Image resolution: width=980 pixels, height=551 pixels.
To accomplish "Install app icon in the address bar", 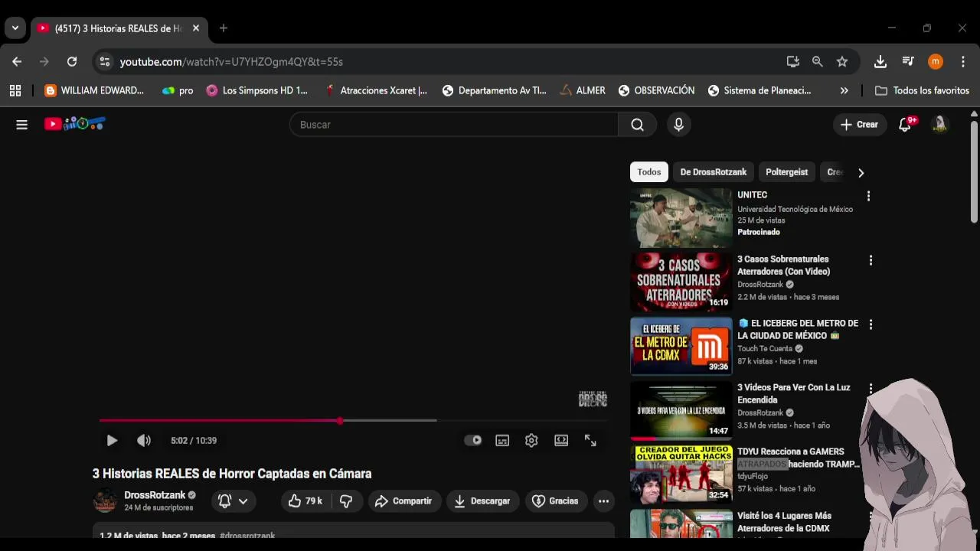I will [792, 62].
